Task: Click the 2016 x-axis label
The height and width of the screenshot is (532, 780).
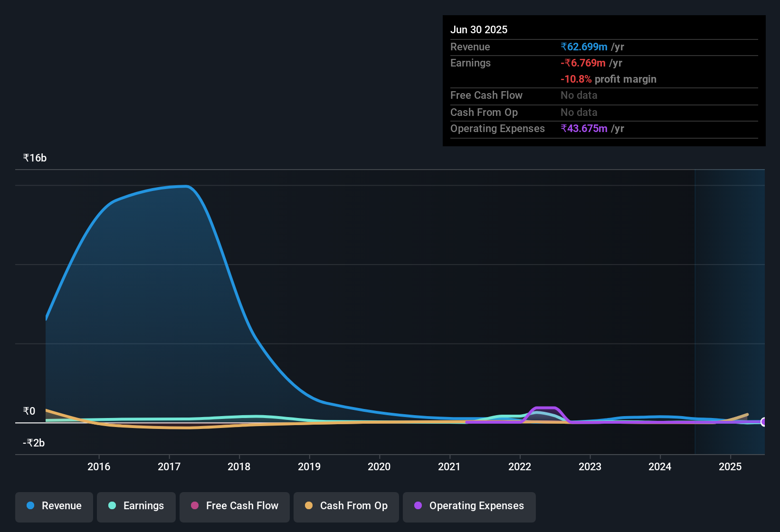Action: (99, 466)
